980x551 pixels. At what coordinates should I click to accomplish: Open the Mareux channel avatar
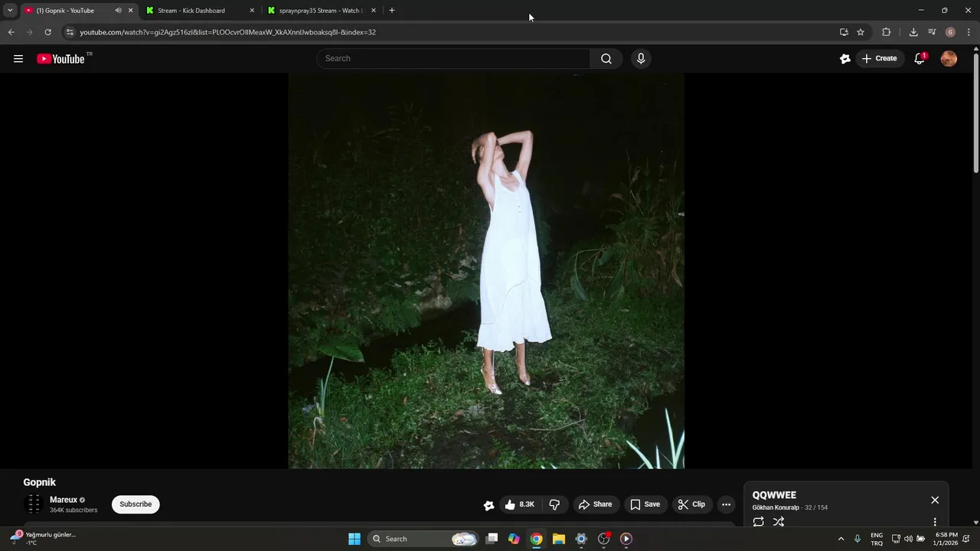[34, 504]
